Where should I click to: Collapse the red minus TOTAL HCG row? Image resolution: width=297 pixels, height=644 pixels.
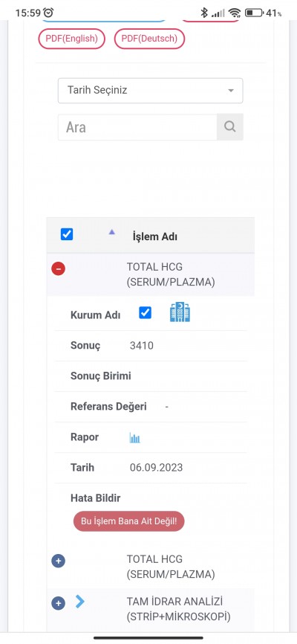(x=58, y=269)
